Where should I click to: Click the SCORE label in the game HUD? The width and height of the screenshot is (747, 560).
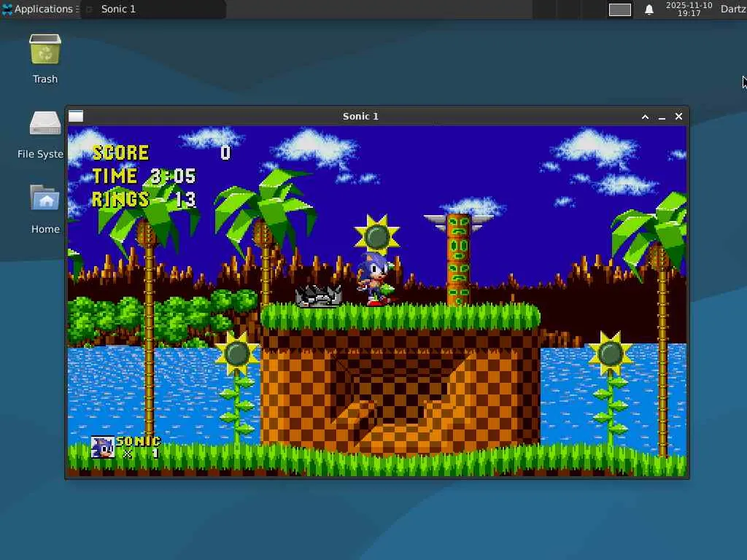pos(120,153)
